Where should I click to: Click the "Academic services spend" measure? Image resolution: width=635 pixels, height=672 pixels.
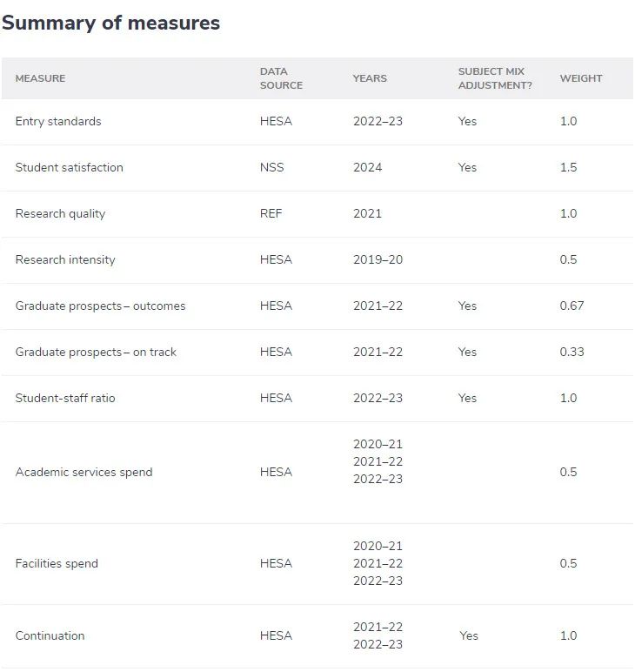(84, 473)
